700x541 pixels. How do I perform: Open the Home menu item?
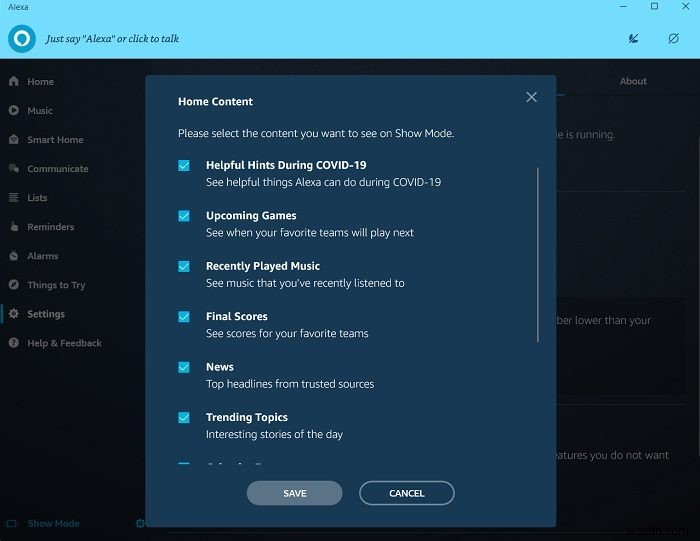[x=41, y=82]
